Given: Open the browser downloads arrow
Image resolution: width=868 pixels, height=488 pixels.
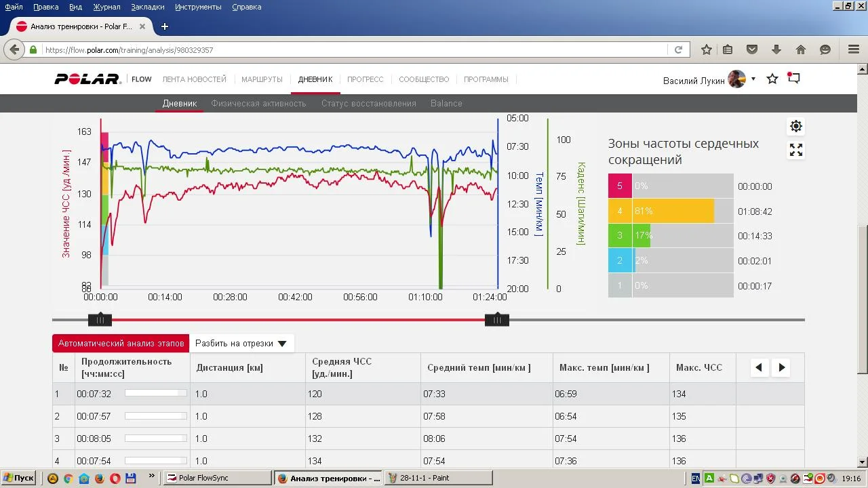Looking at the screenshot, I should click(x=776, y=49).
